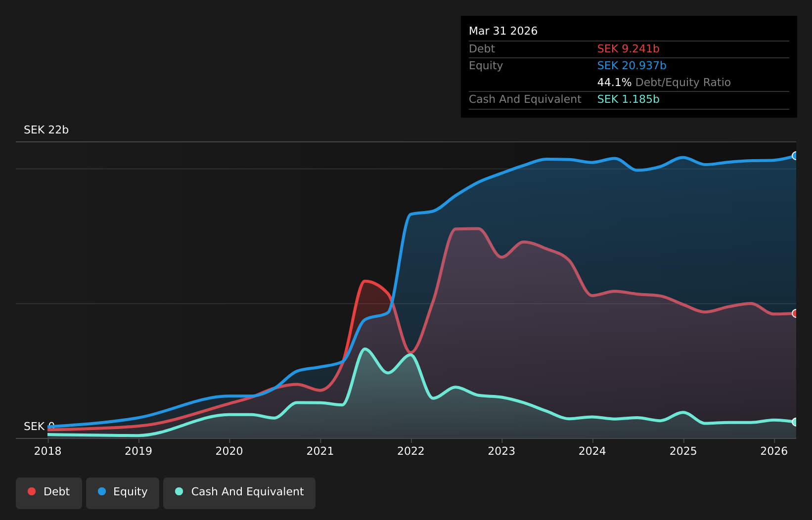
Task: Click the Debt endpoint marker at chart right
Action: 795,313
